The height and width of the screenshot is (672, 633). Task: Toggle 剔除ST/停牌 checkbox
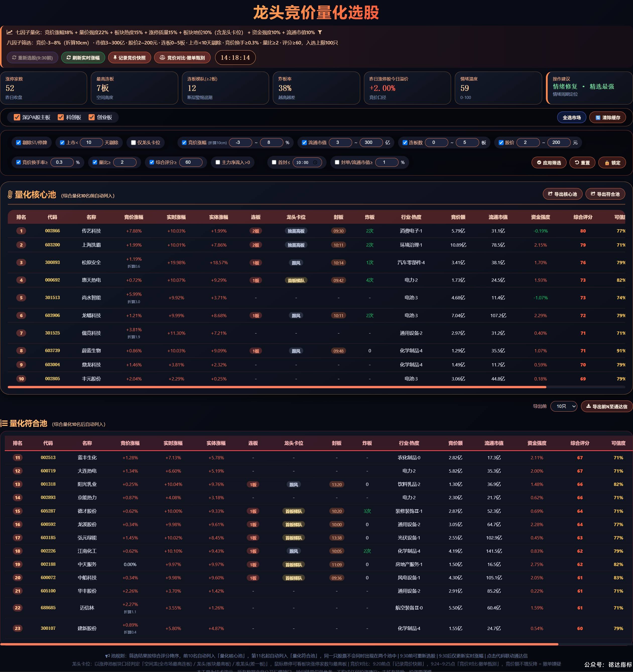click(x=19, y=143)
